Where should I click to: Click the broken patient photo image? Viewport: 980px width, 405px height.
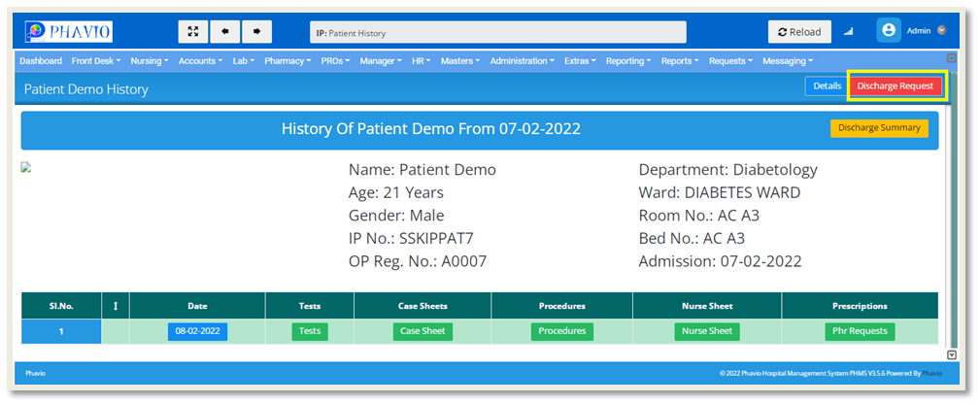tap(26, 167)
